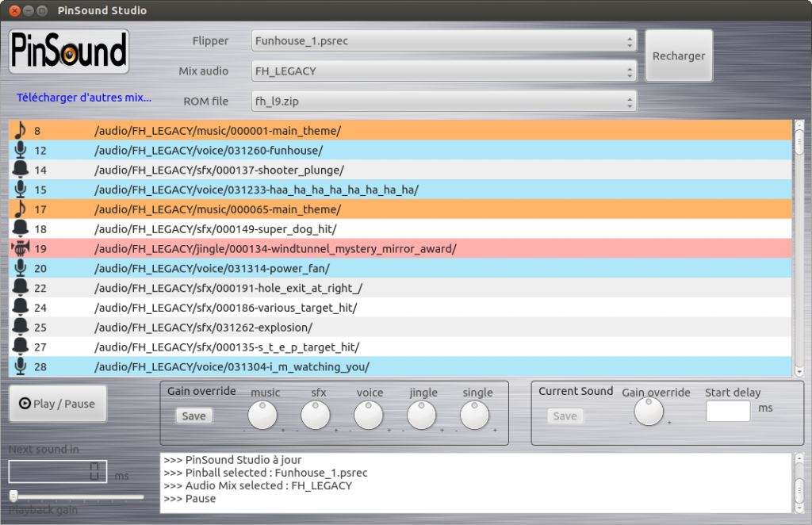812x525 pixels.
Task: Click the microphone icon for power_fan row
Action: [20, 268]
